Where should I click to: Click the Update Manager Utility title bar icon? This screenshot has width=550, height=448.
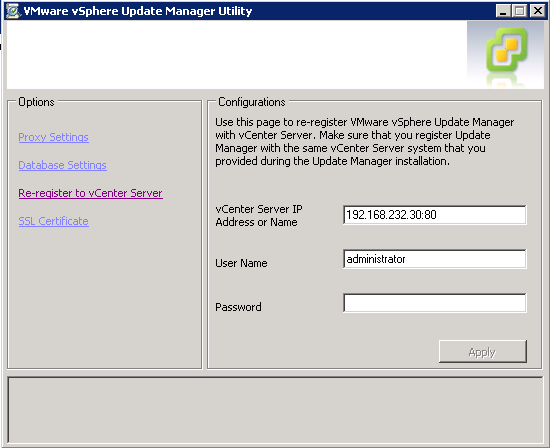[13, 11]
